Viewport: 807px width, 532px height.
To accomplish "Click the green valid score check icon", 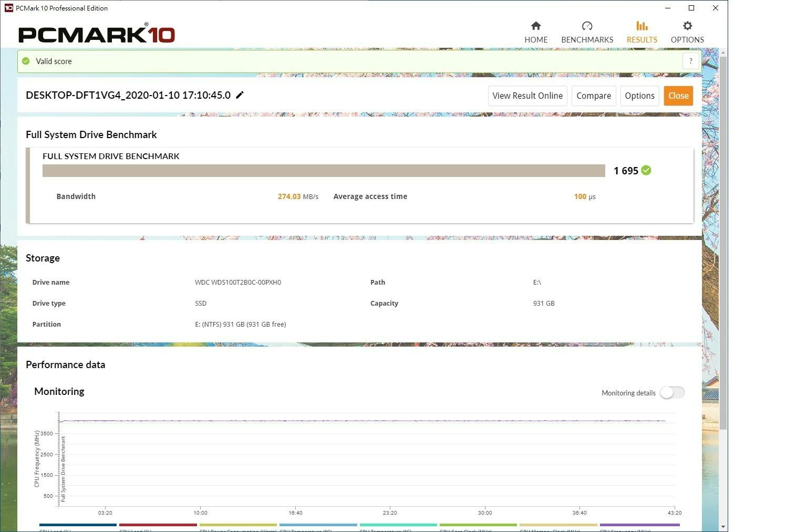I will coord(26,61).
